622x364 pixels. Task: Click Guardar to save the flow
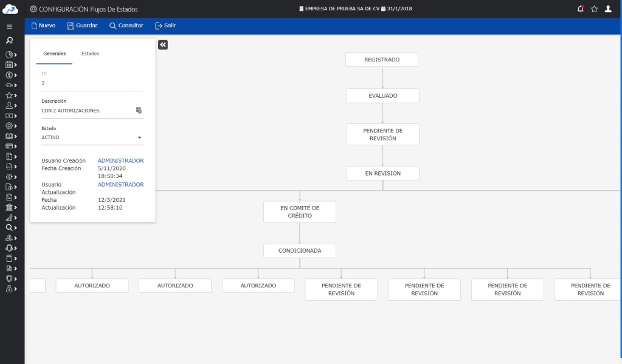[x=82, y=26]
